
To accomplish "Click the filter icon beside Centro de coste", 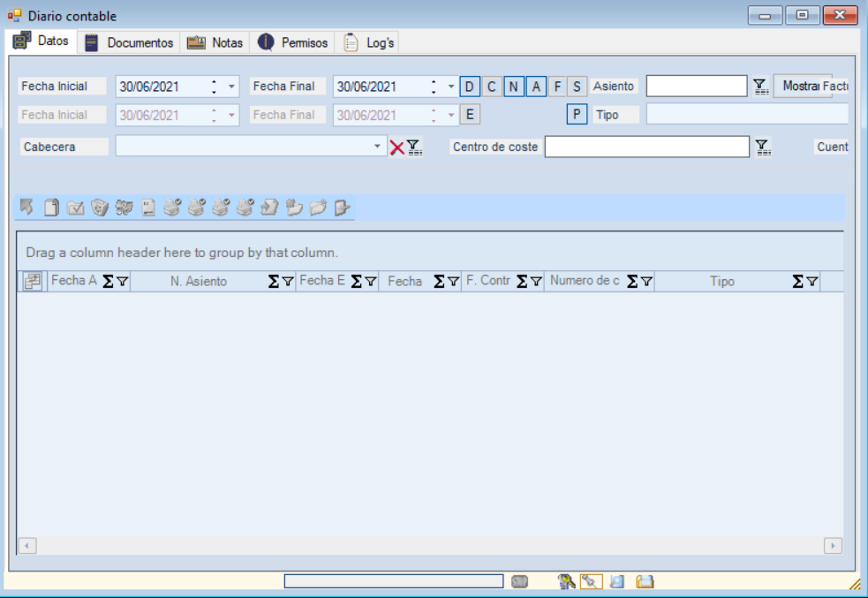I will point(764,148).
